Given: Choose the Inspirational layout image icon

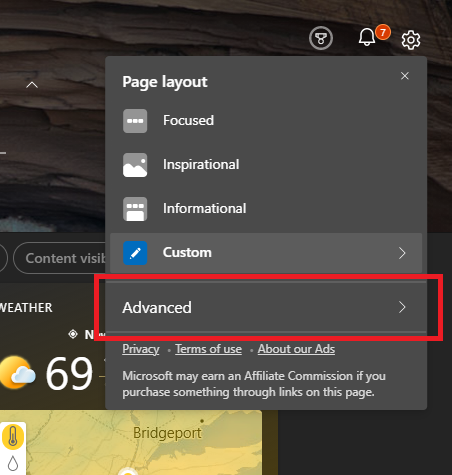Looking at the screenshot, I should [135, 165].
